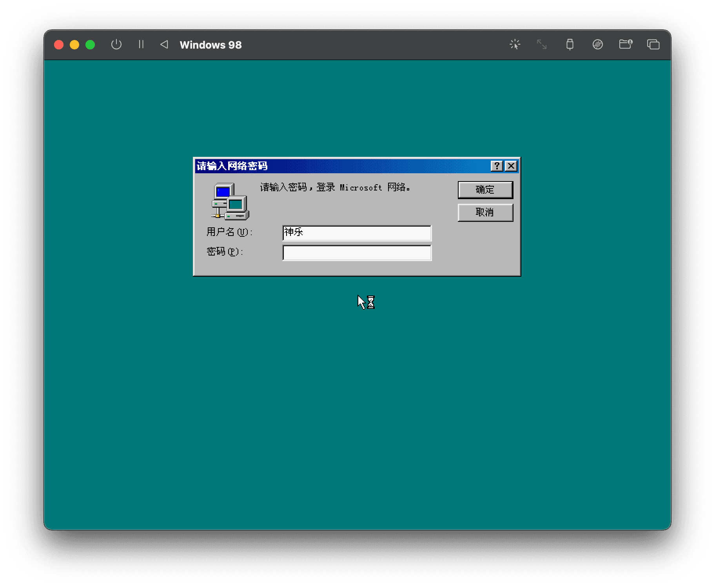Open the shared folder icon

point(625,45)
